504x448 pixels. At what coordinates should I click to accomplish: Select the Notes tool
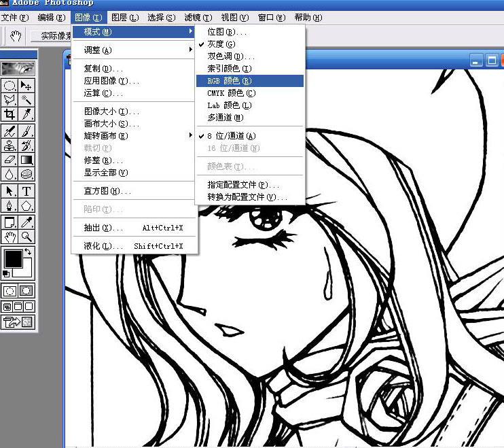click(10, 222)
